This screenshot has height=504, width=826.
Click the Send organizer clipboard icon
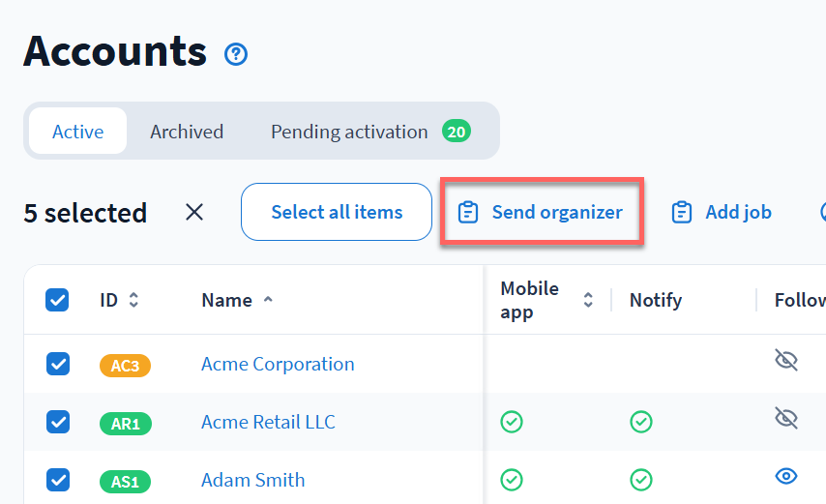(468, 212)
